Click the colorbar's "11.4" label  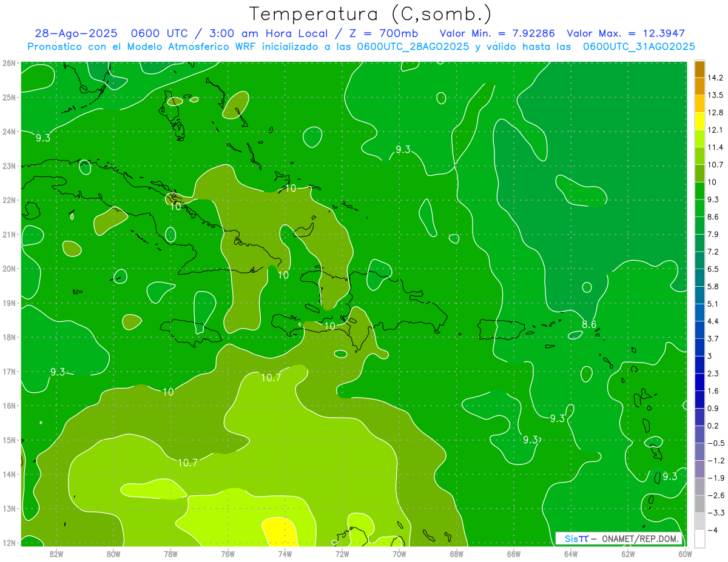[x=716, y=147]
